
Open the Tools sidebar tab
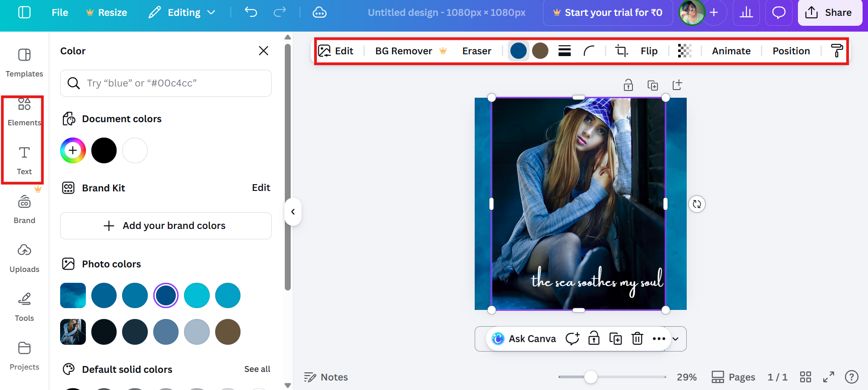tap(24, 307)
